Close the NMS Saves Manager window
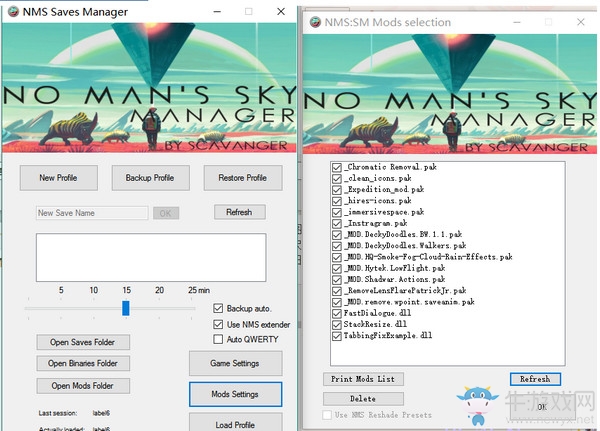The height and width of the screenshot is (431, 600). coord(281,11)
